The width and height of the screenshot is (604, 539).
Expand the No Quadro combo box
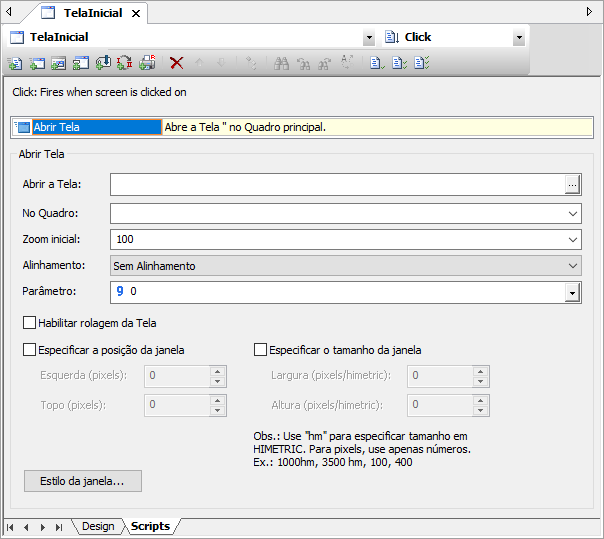pyautogui.click(x=572, y=212)
